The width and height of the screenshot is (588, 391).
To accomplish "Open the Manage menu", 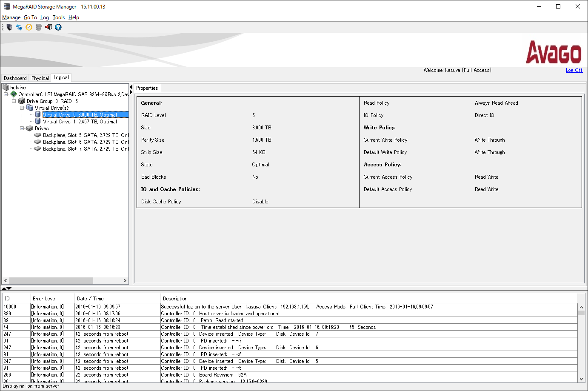I will [x=11, y=17].
